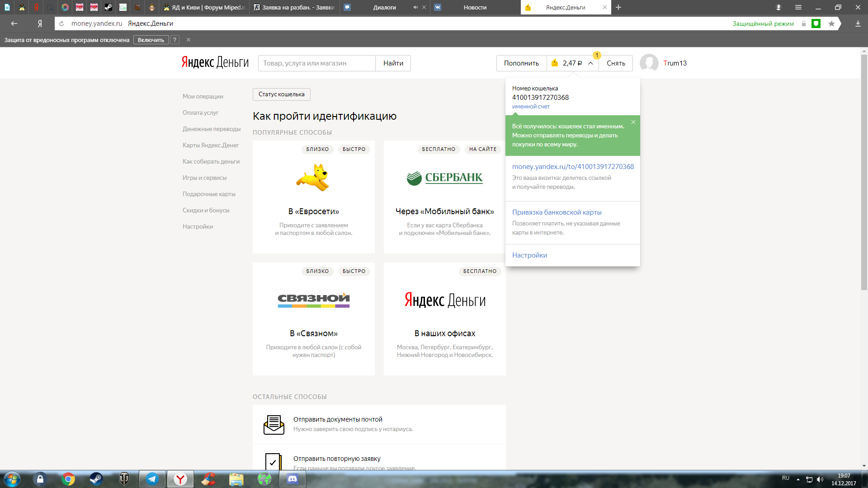This screenshot has height=488, width=868.
Task: Click the Статус кошелька button
Action: [282, 94]
